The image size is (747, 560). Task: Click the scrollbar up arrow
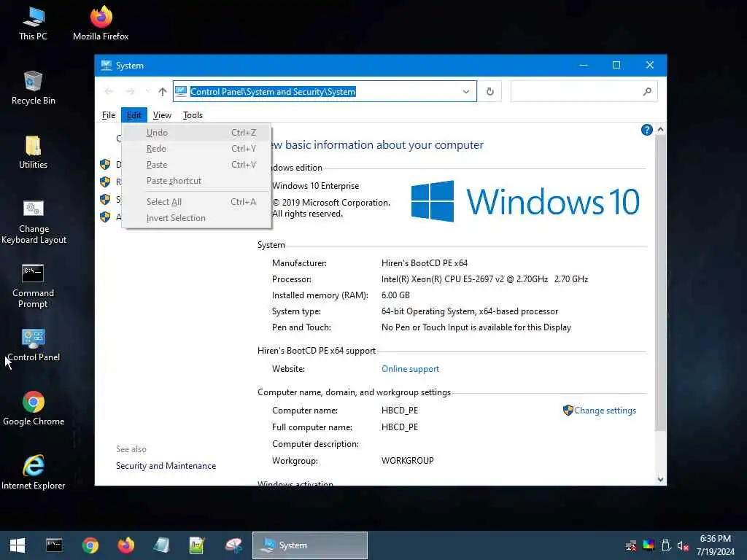[x=660, y=129]
